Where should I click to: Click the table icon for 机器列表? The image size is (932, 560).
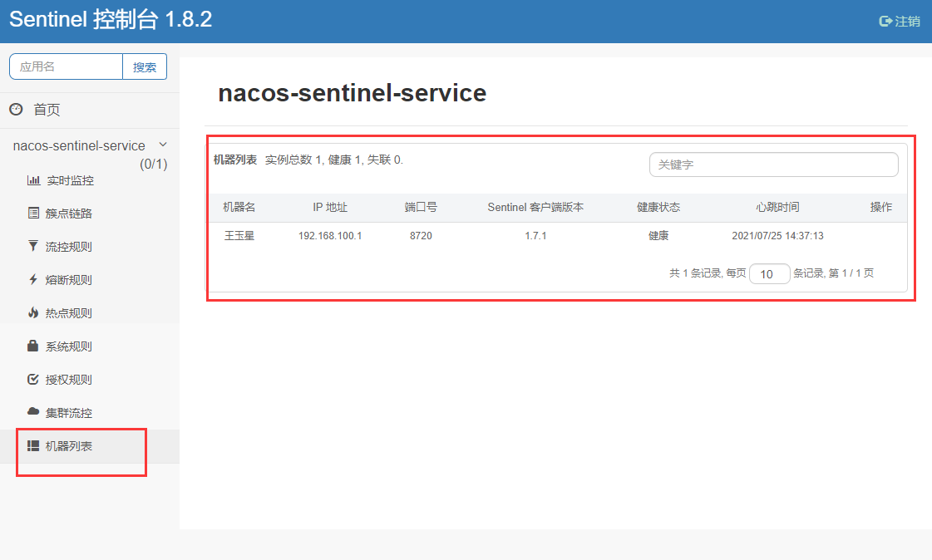click(x=33, y=445)
